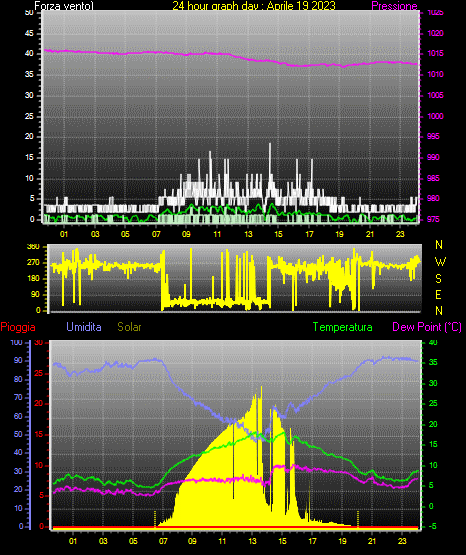Click the yellow sunrise marker near hour 07

[155, 519]
